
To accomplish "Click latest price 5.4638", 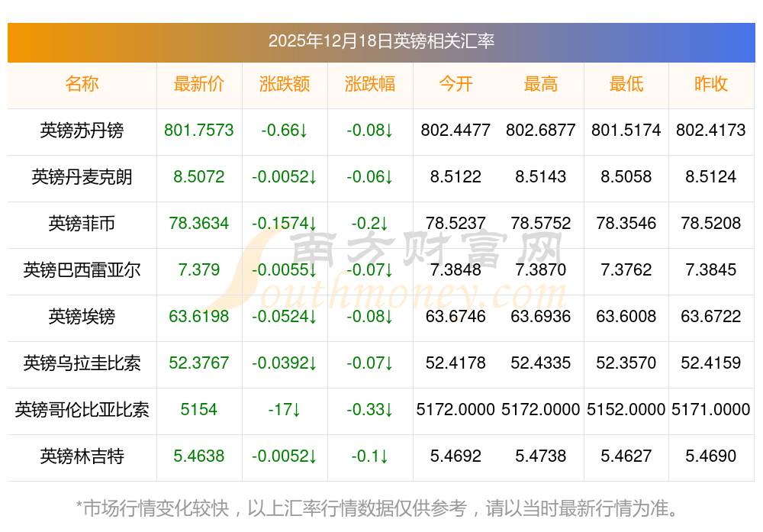I will tap(198, 456).
